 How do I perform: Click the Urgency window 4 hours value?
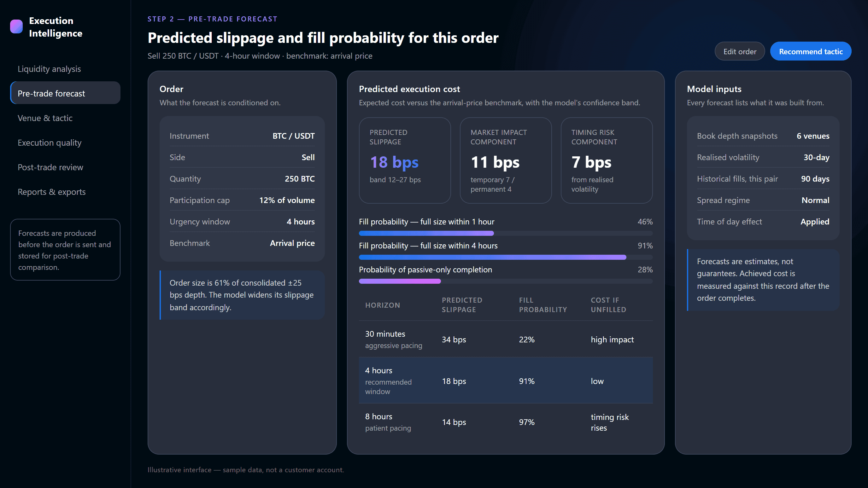point(301,222)
